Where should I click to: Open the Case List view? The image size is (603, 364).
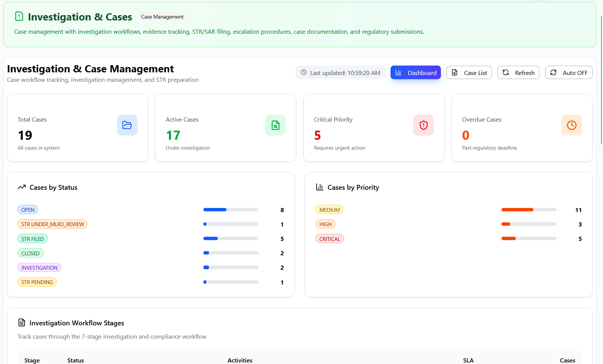(x=469, y=73)
